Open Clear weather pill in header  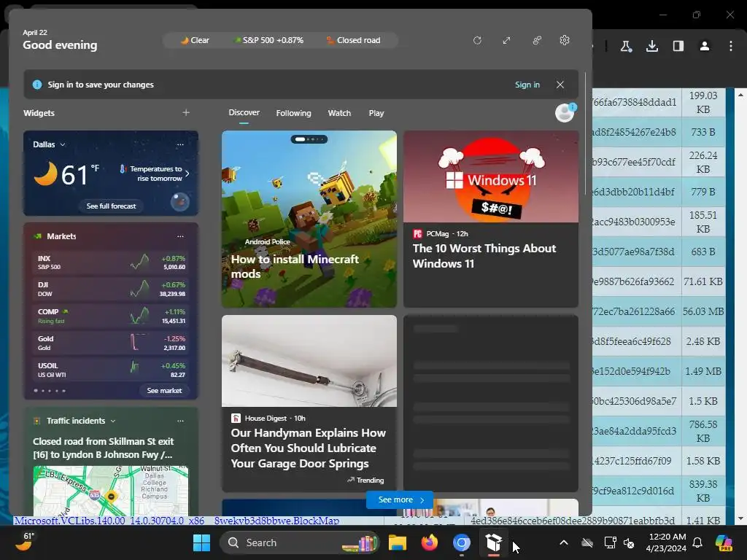pyautogui.click(x=195, y=41)
